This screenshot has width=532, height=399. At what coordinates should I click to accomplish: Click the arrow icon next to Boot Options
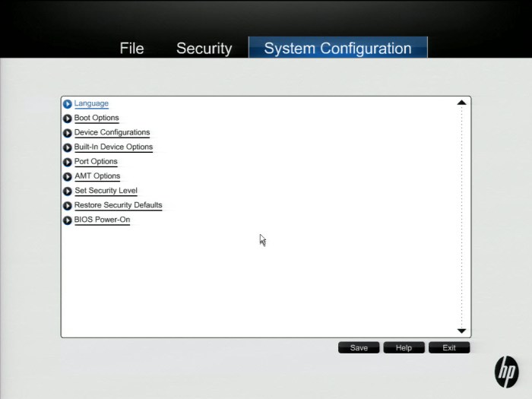click(x=68, y=119)
